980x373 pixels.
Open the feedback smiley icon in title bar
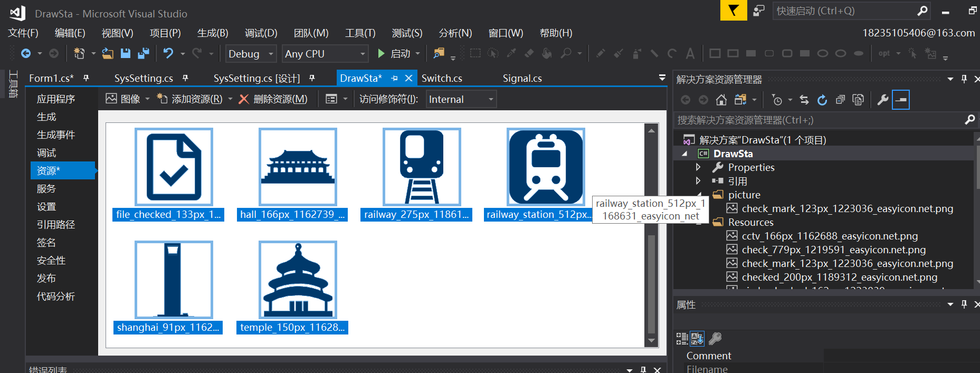[x=759, y=11]
